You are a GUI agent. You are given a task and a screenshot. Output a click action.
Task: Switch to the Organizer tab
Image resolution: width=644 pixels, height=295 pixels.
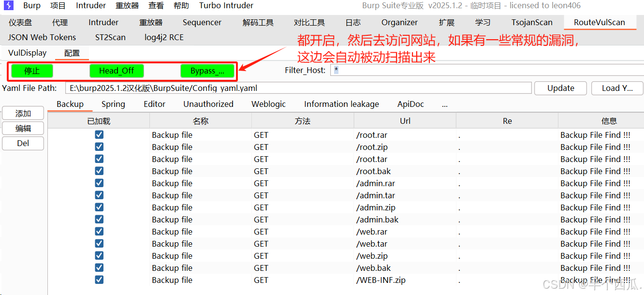[x=399, y=22]
